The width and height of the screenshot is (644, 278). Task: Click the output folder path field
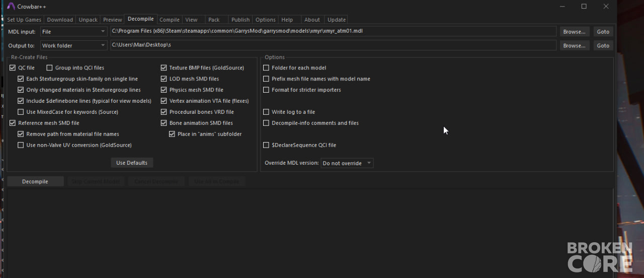click(x=333, y=45)
